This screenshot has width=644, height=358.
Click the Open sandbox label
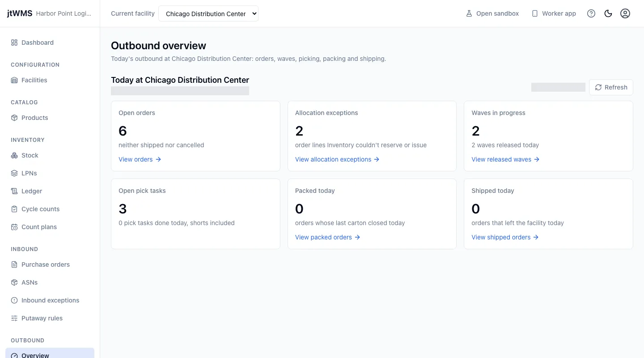coord(497,13)
